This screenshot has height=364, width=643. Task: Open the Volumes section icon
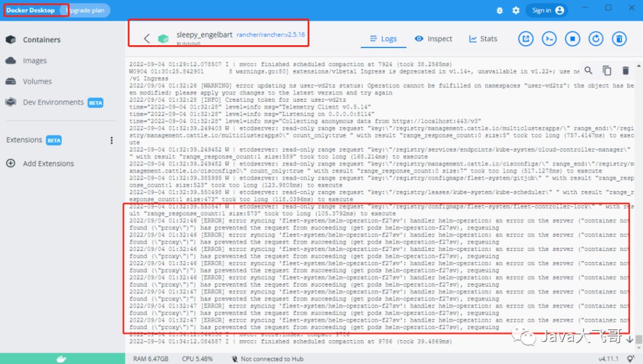(11, 81)
